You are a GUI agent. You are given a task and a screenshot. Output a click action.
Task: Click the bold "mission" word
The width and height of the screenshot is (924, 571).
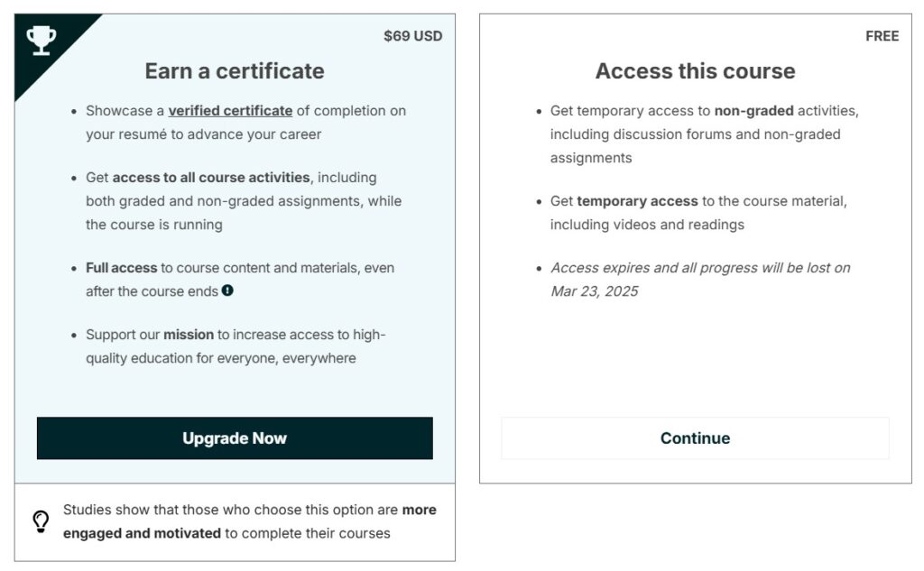pyautogui.click(x=189, y=335)
